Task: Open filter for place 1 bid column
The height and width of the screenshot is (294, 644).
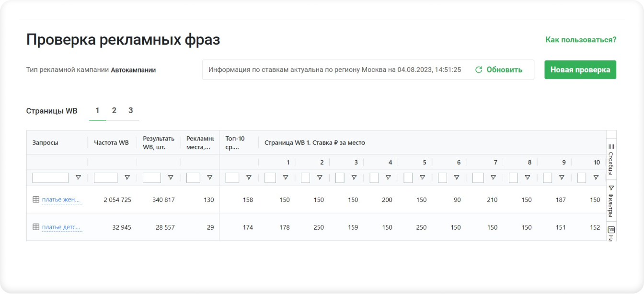Action: coord(286,177)
